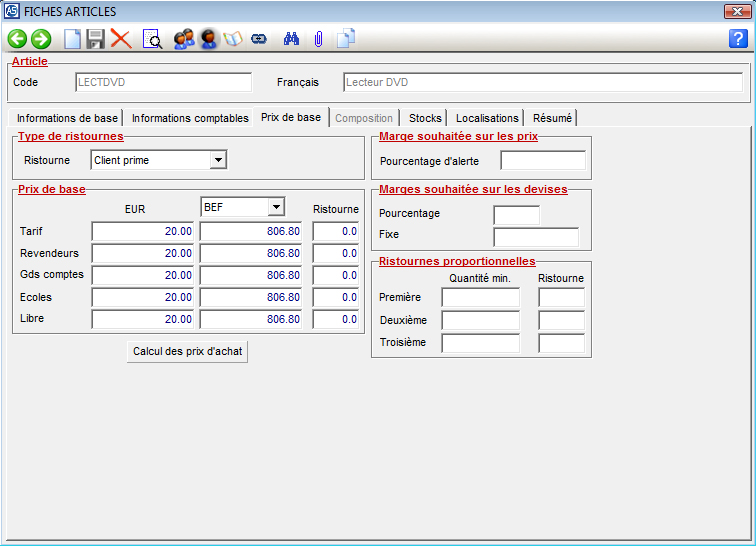Go to the Localisations tab
Viewport: 756px width, 546px height.
[487, 118]
